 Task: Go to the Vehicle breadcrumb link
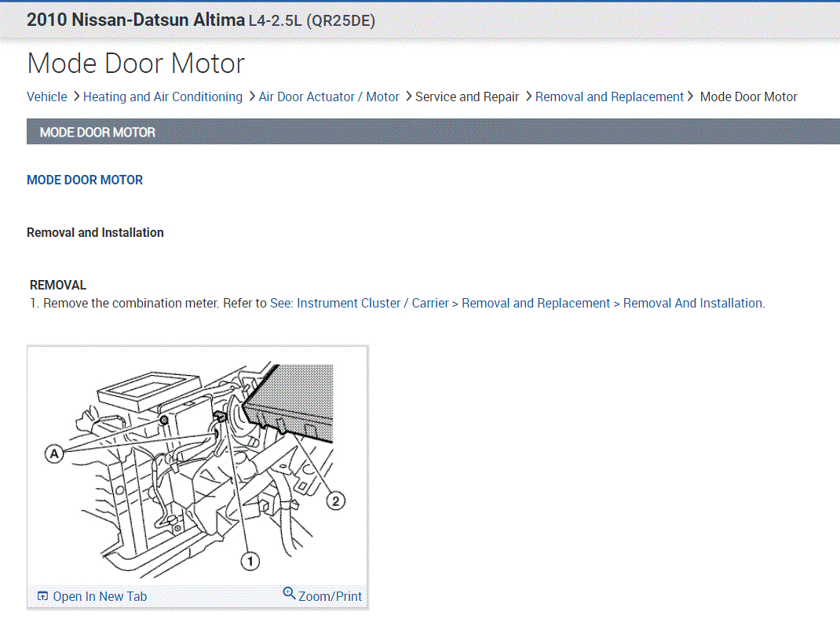coord(47,97)
